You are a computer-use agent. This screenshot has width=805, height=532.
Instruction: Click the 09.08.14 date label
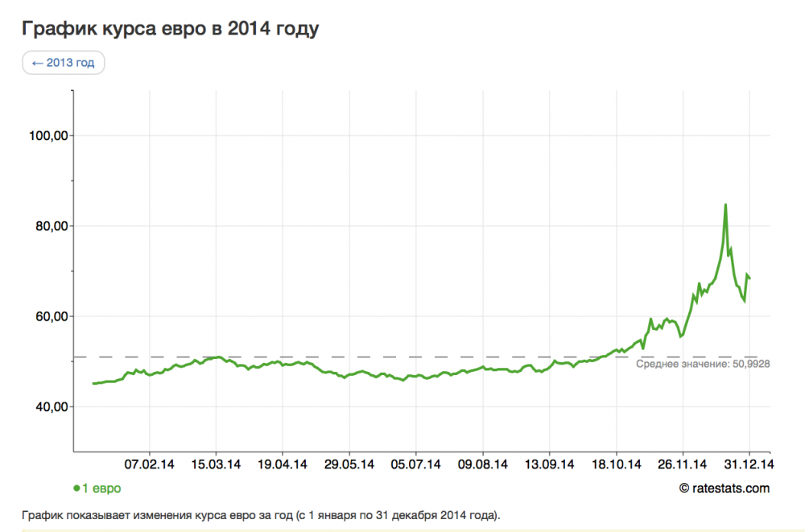pos(482,464)
